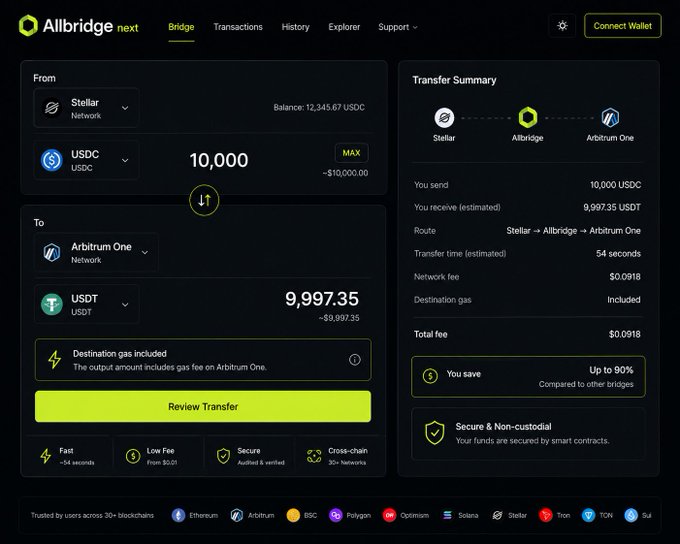
Task: Click the Low Fee dollar icon
Action: pos(133,456)
